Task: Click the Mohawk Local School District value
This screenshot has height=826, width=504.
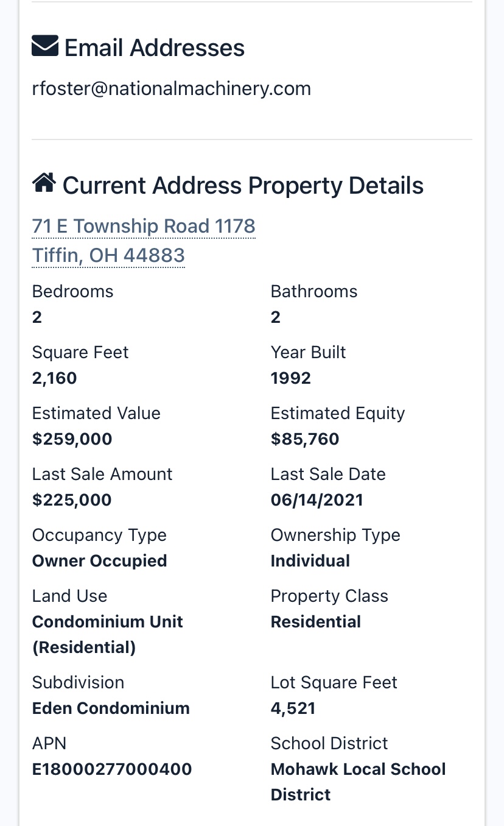Action: (358, 782)
